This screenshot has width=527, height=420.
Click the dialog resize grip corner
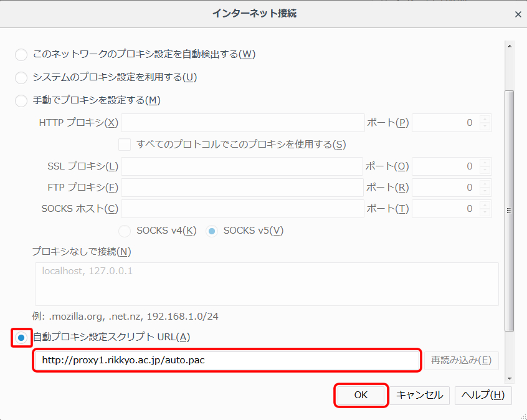point(523,416)
